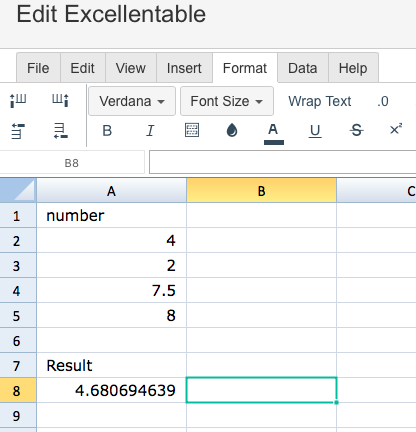Open the Data menu tab

(x=303, y=68)
